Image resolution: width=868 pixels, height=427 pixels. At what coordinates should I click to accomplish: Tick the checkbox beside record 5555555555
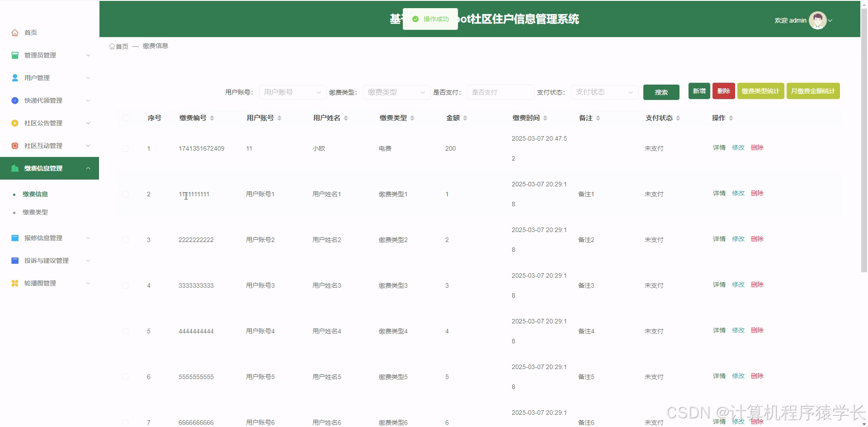pyautogui.click(x=126, y=376)
